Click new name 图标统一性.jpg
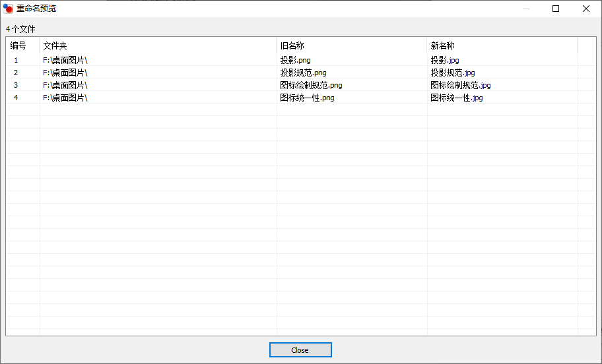This screenshot has width=602, height=364. (x=457, y=98)
